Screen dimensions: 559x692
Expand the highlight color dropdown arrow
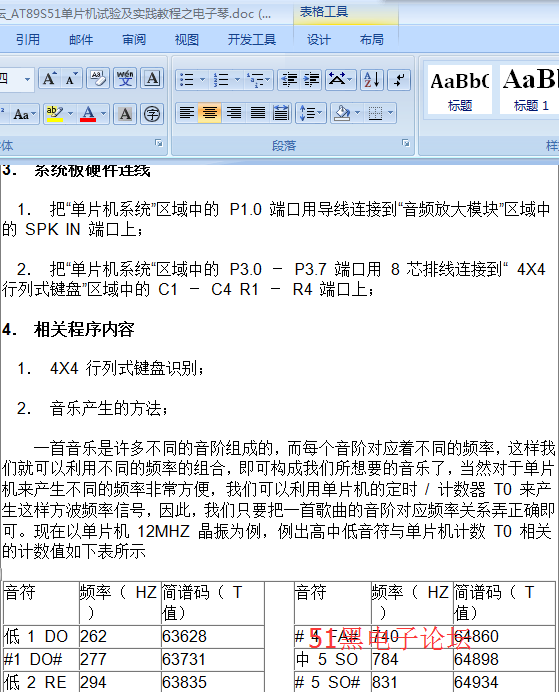(x=70, y=114)
